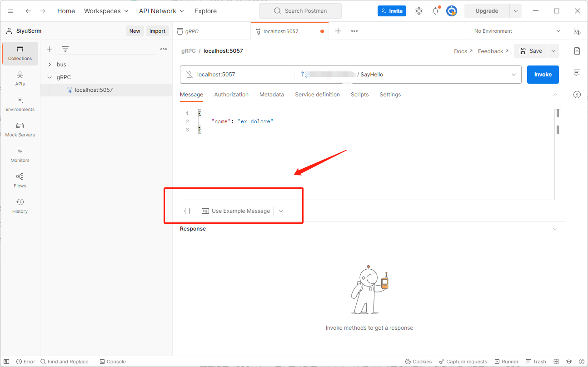This screenshot has height=367, width=588.
Task: Open the SayHello method selector dropdown
Action: [x=514, y=75]
